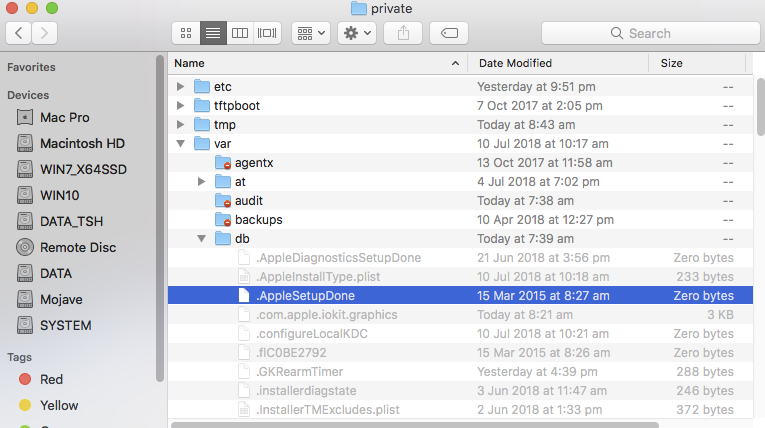Click the sidebar vertical scrollbar
This screenshot has width=765, height=428.
[x=160, y=219]
